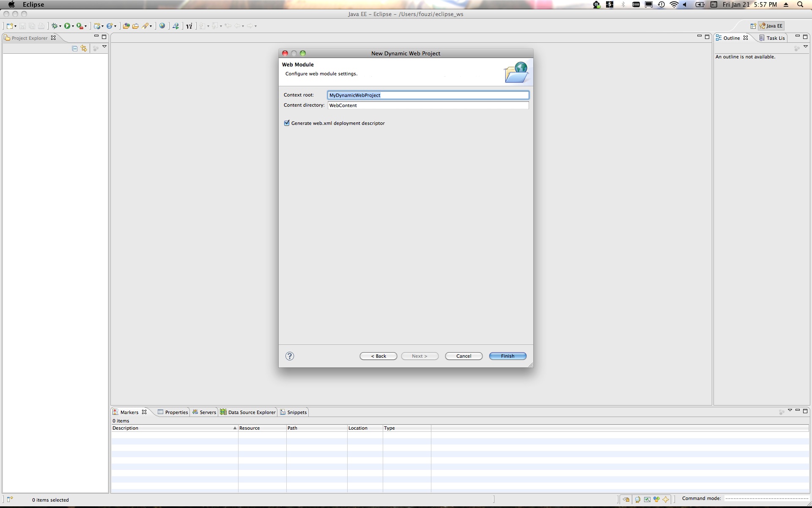The image size is (812, 508).
Task: Click the Open Perspective icon
Action: tap(753, 26)
